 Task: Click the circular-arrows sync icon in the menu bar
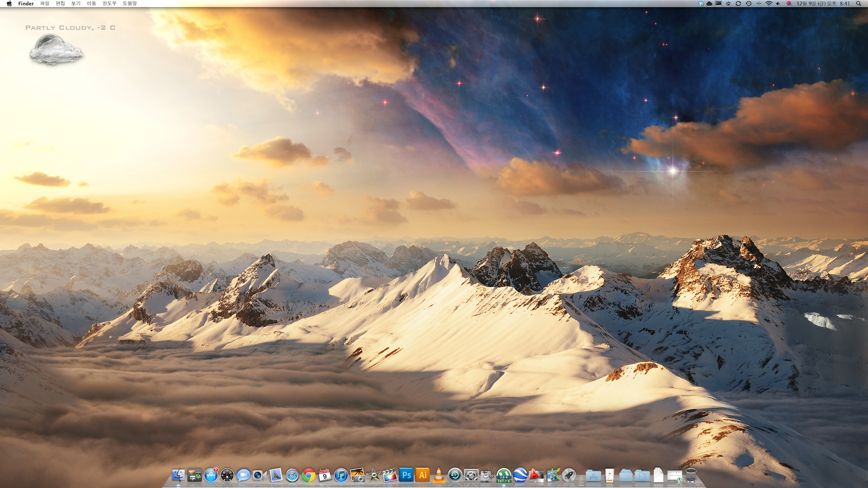coord(738,3)
